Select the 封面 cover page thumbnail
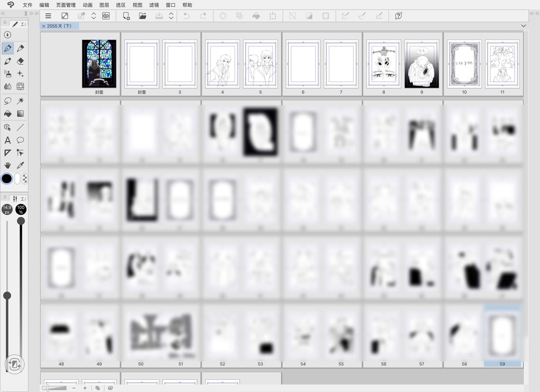Screen dimensions: 540x392 [99, 64]
